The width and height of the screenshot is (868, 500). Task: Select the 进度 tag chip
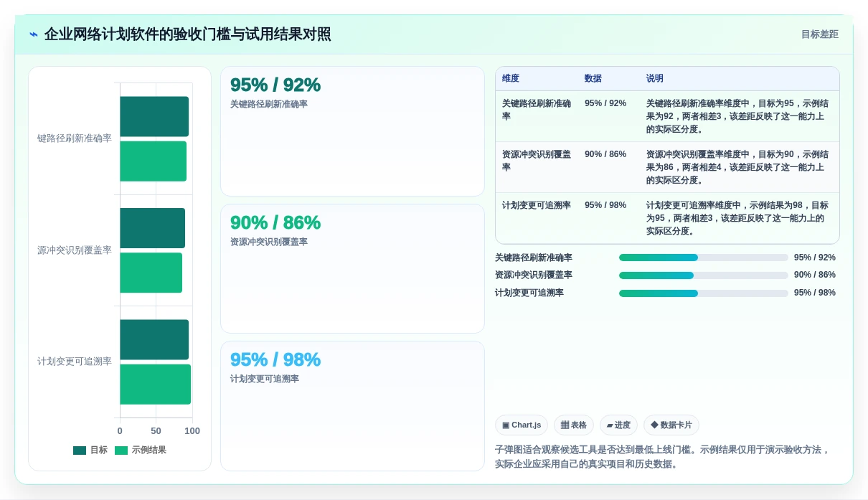(618, 425)
